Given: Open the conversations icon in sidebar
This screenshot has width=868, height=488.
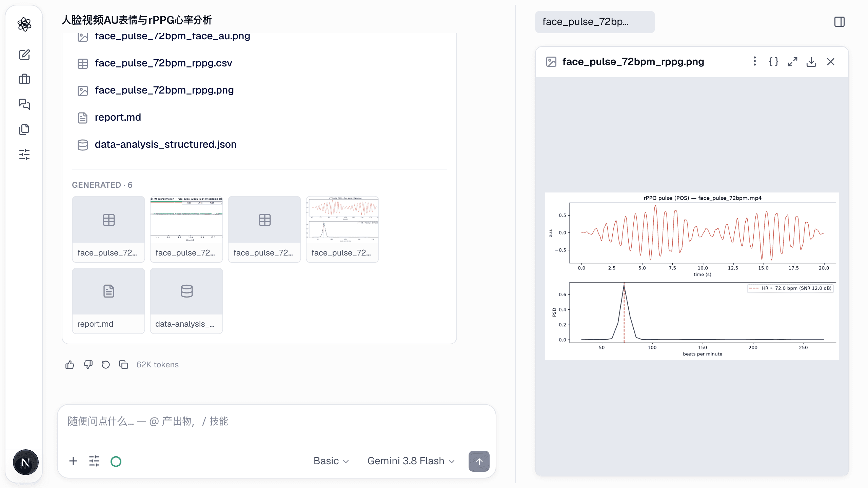Looking at the screenshot, I should tap(24, 104).
